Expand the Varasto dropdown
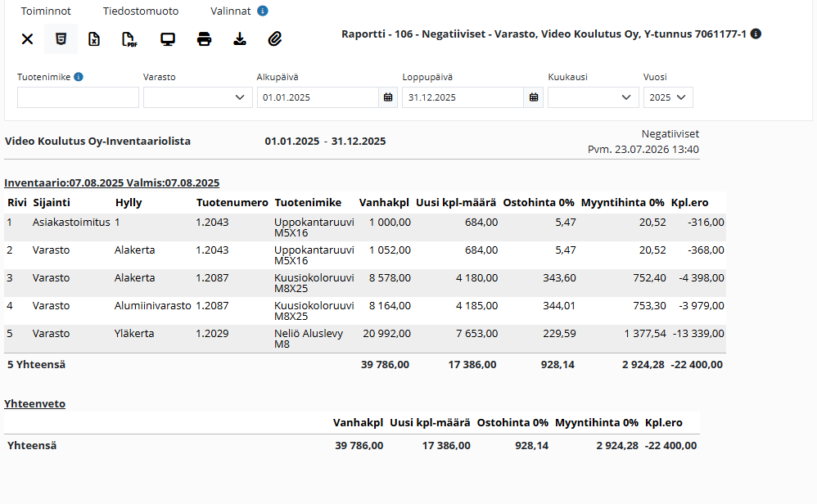Image resolution: width=817 pixels, height=504 pixels. click(x=198, y=97)
